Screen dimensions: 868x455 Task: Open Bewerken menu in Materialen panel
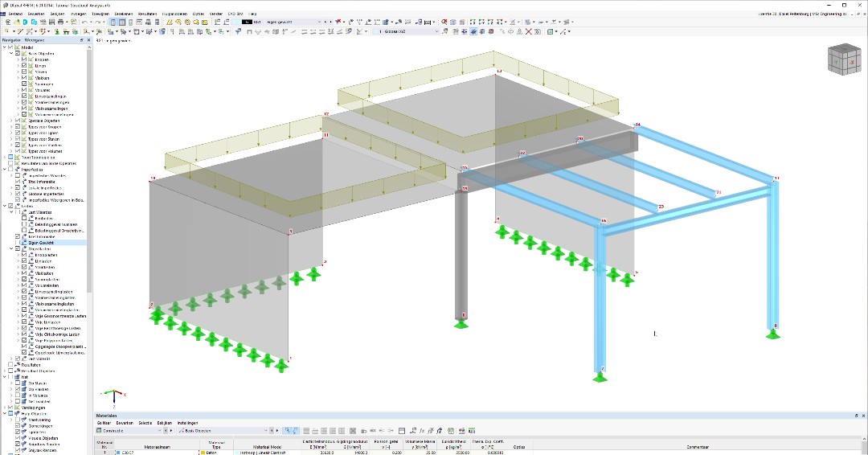125,423
